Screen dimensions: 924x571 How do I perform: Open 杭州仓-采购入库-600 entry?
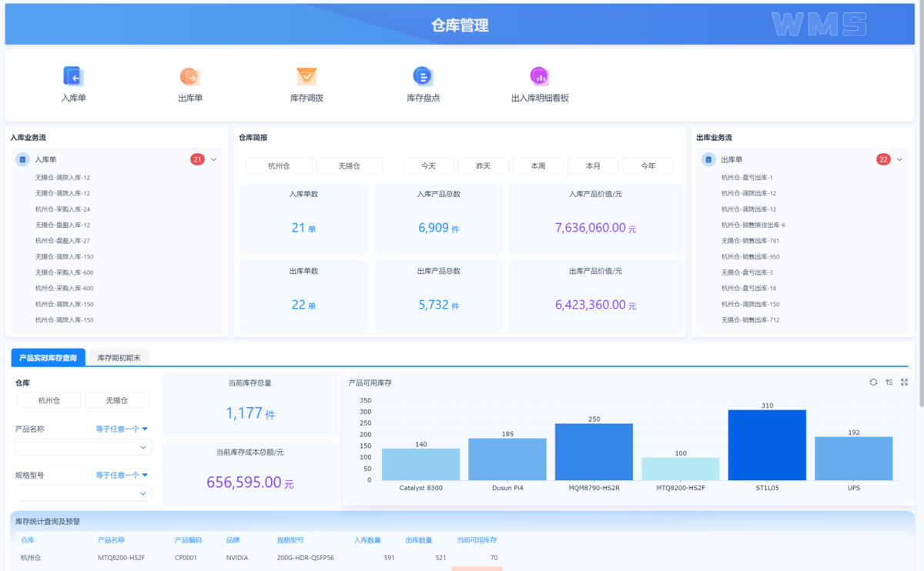tap(64, 288)
